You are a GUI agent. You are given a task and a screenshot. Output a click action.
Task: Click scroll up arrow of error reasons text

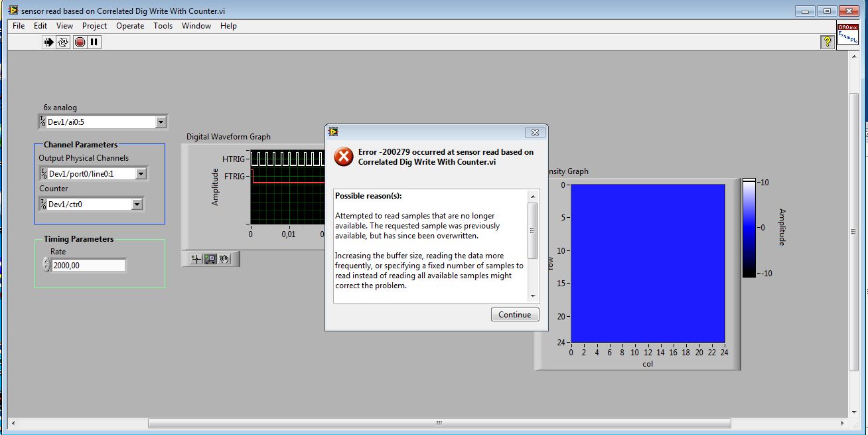tap(533, 197)
